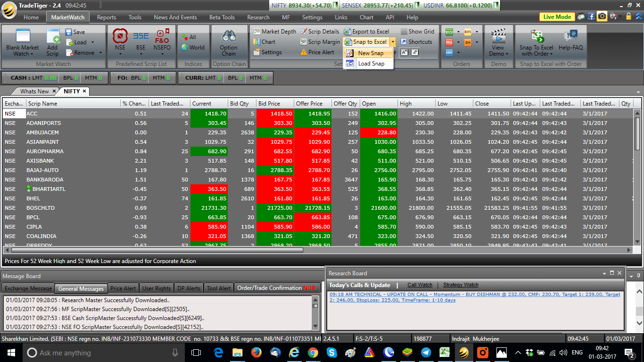Open the dropdown arrow beside the SM icon
This screenshot has width=644, height=362.
click(476, 42)
